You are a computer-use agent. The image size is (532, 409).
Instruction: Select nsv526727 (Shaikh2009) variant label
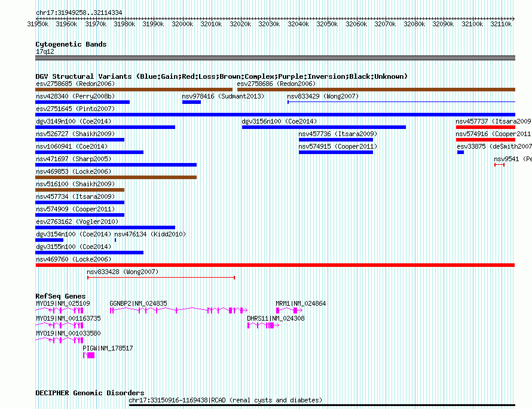[75, 134]
